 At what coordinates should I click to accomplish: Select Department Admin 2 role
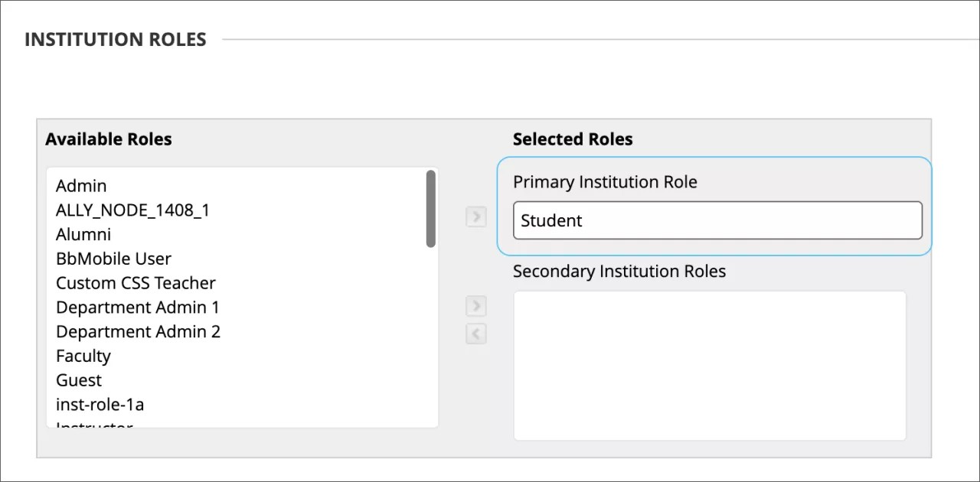tap(139, 331)
